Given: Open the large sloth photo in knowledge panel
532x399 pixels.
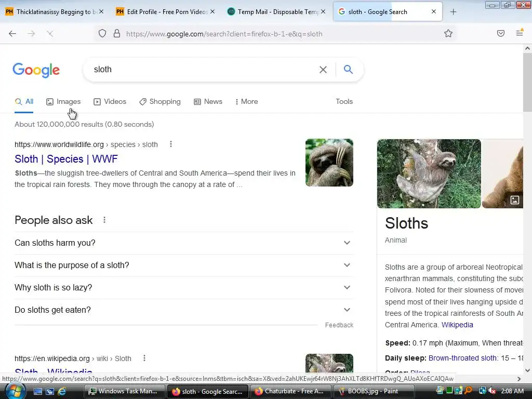Looking at the screenshot, I should [429, 174].
